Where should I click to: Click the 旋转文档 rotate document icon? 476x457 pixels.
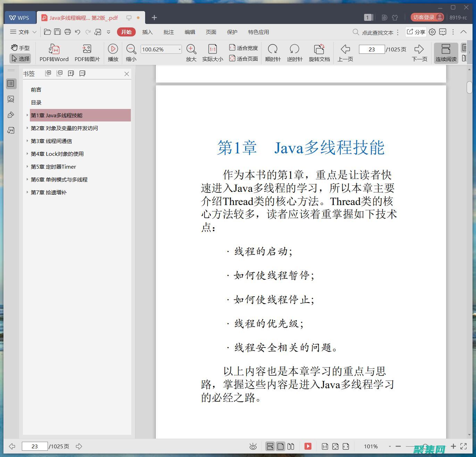tap(319, 49)
